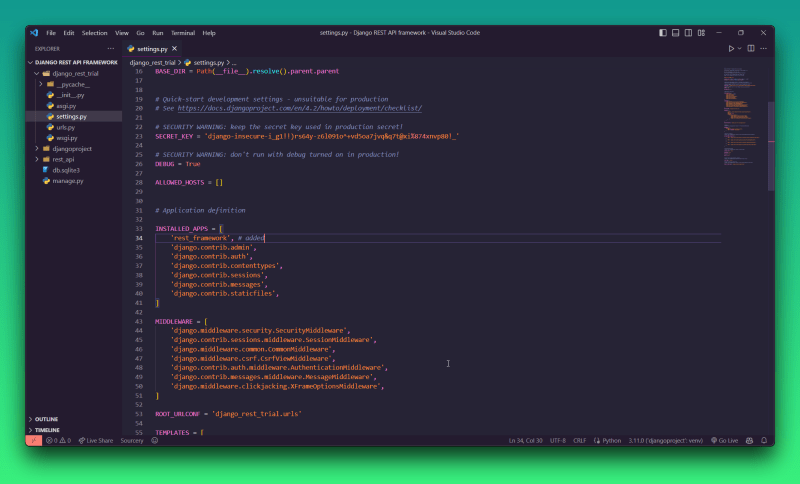Open manage.py file
Image resolution: width=800 pixels, height=484 pixels.
(x=73, y=181)
